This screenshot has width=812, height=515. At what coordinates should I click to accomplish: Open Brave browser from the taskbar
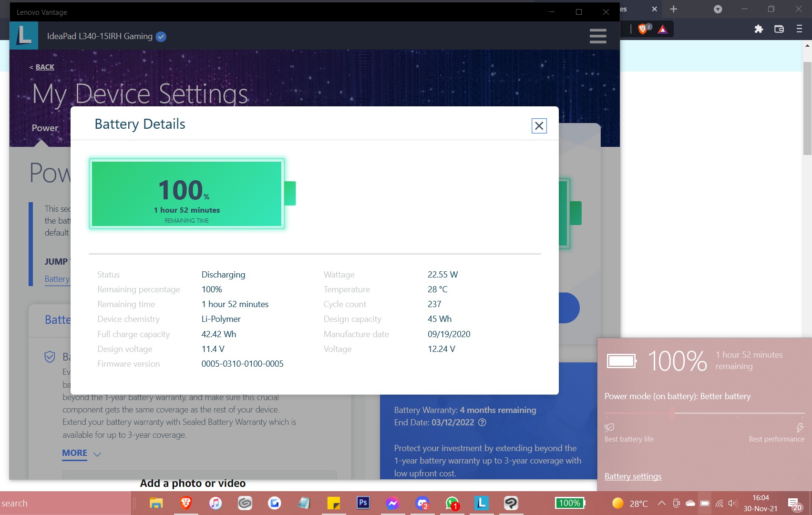pyautogui.click(x=185, y=503)
